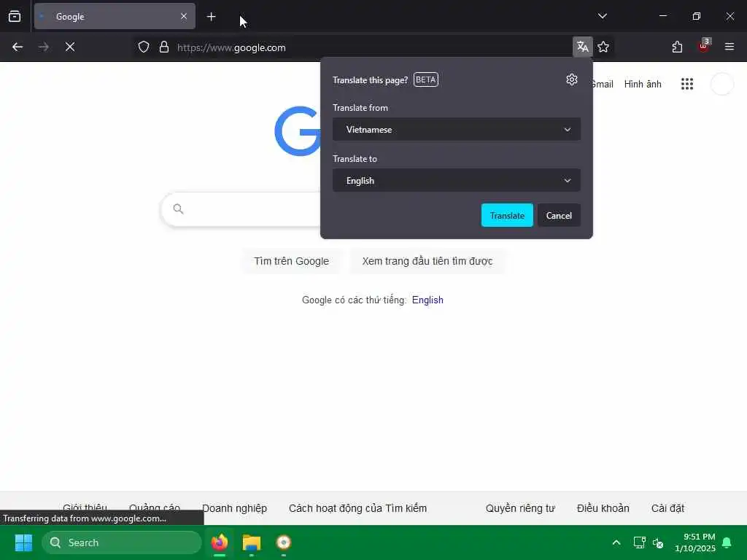Bookmark this page with star icon

click(x=603, y=47)
